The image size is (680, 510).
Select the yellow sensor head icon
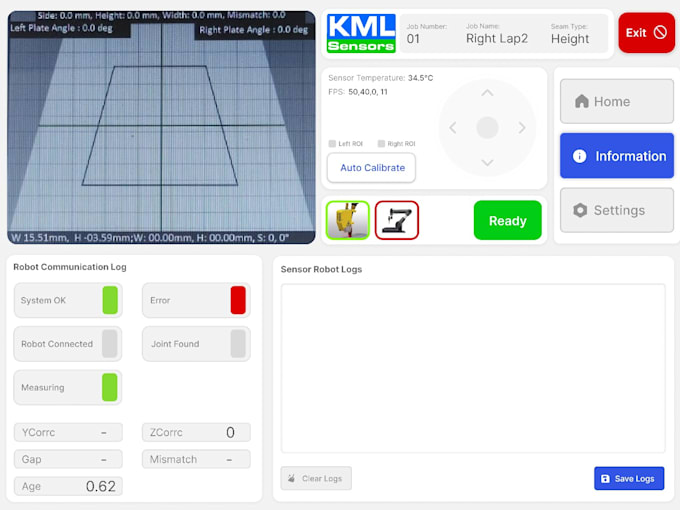[347, 220]
